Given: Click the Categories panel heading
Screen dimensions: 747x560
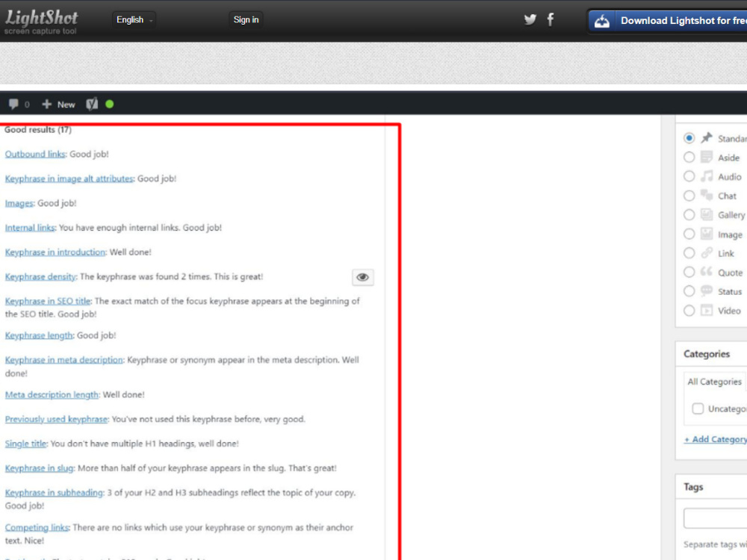Looking at the screenshot, I should [x=707, y=354].
